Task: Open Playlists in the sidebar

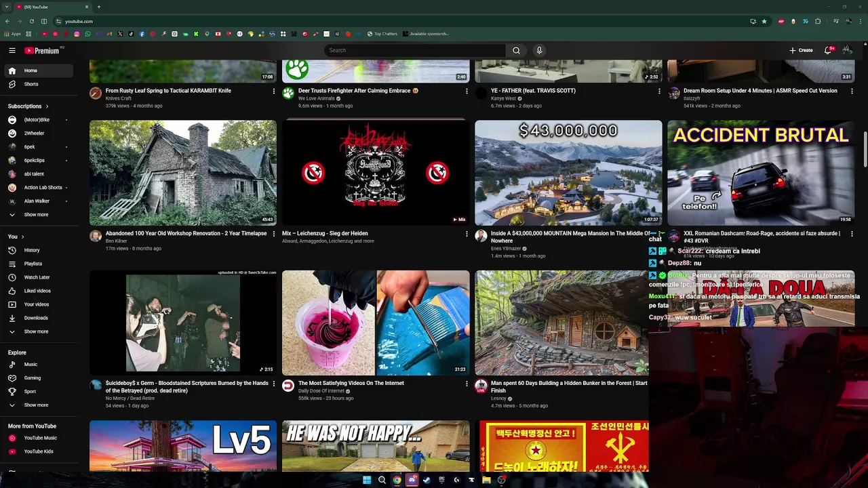Action: tap(38, 264)
